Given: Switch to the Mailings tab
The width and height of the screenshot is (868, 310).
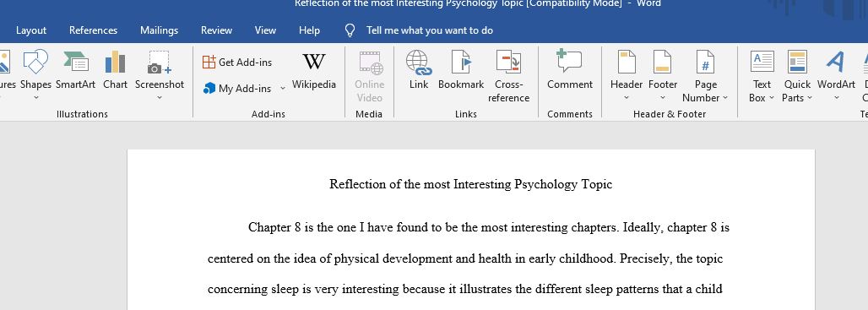Looking at the screenshot, I should tap(159, 30).
